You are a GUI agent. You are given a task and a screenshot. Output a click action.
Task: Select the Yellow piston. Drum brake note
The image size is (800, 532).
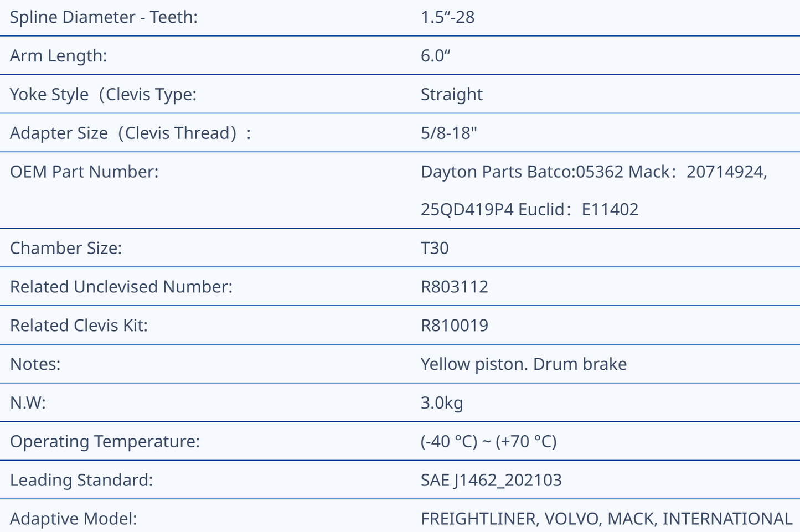[523, 364]
